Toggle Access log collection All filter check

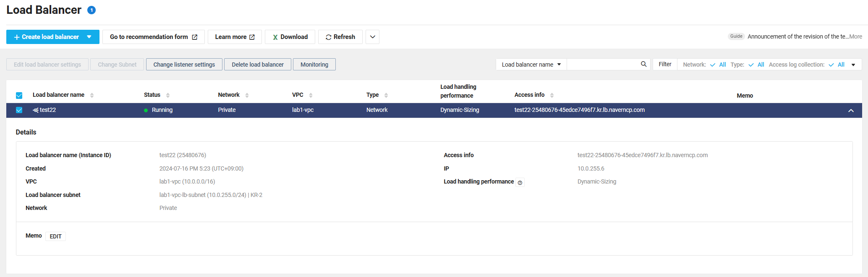(831, 65)
